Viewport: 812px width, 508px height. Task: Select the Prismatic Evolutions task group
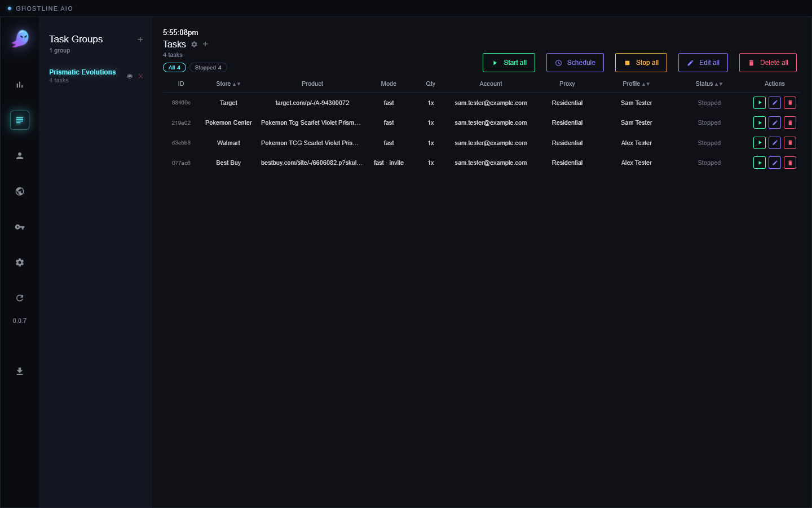point(82,72)
